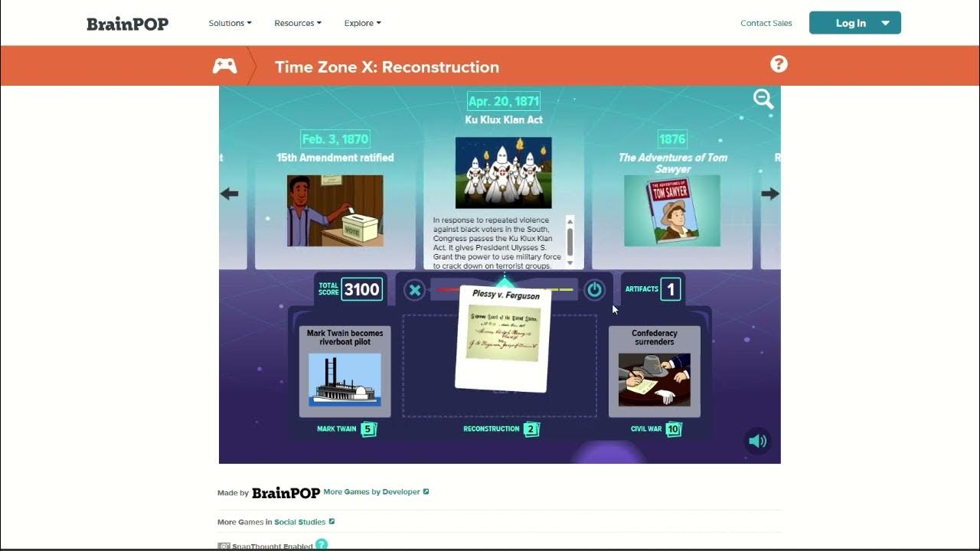Click the magnifier zoom icon in game
980x551 pixels.
tap(763, 99)
